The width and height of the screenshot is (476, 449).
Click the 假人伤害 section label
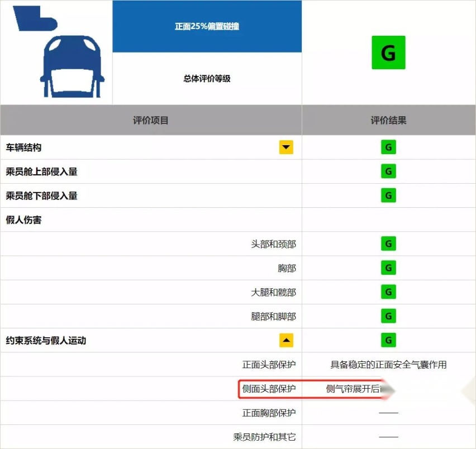click(23, 219)
